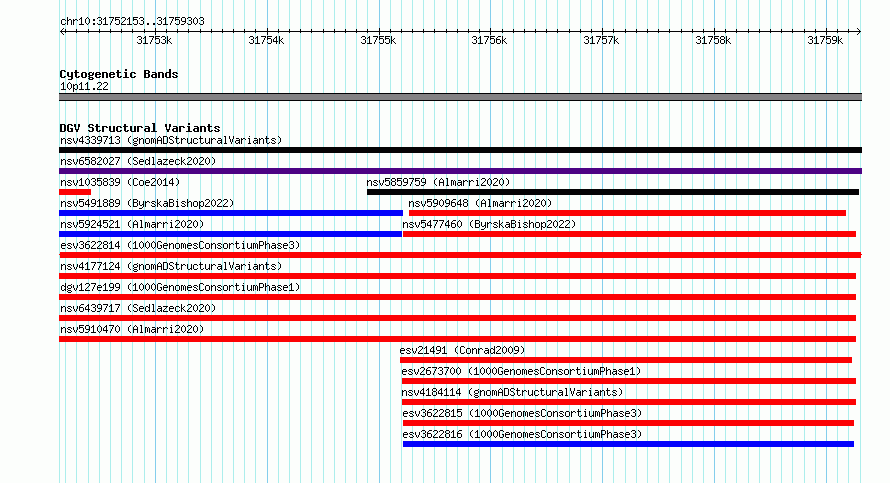Image resolution: width=890 pixels, height=483 pixels.
Task: Open nsv4177124 gnomAD variant label
Action: click(171, 266)
